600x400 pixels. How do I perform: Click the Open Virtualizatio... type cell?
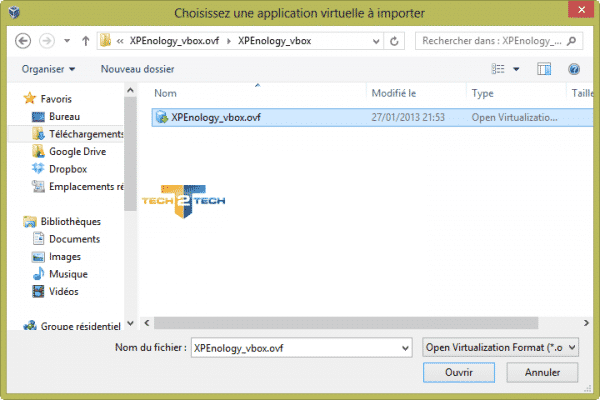tap(514, 117)
